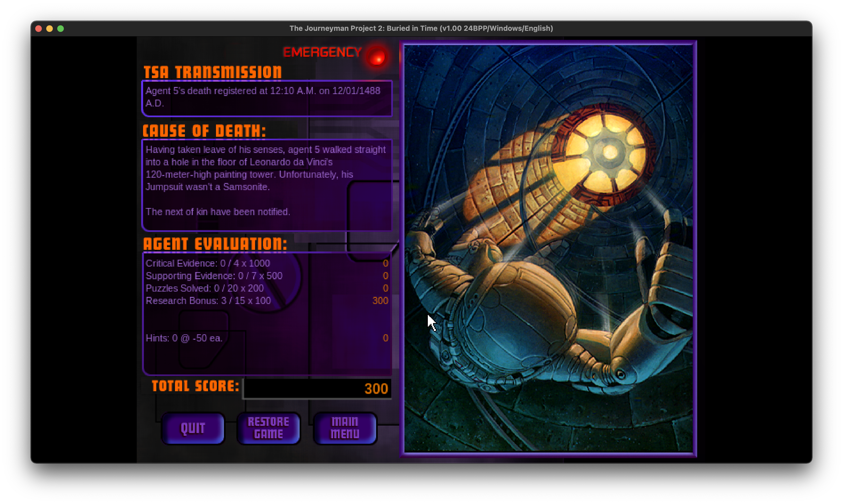Click the Puzzles Solved: 0 / 20 x 200 row
This screenshot has width=843, height=504.
coord(267,288)
